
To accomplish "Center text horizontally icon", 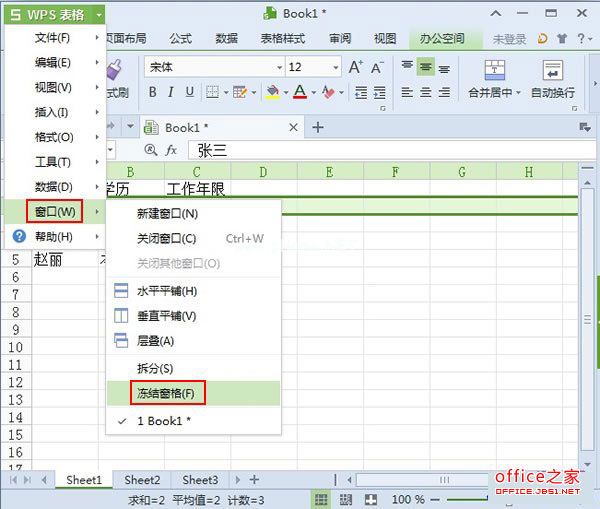I will [426, 92].
